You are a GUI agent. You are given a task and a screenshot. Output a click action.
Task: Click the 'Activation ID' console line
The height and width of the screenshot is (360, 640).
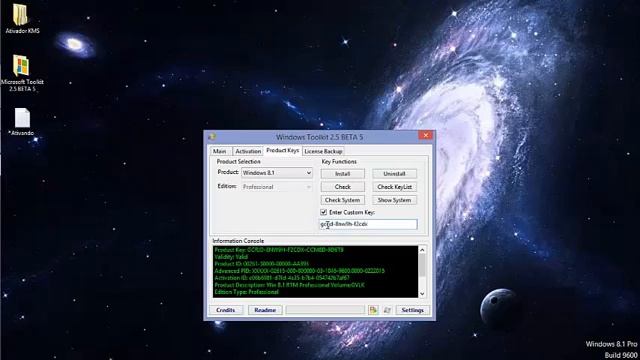[282, 278]
